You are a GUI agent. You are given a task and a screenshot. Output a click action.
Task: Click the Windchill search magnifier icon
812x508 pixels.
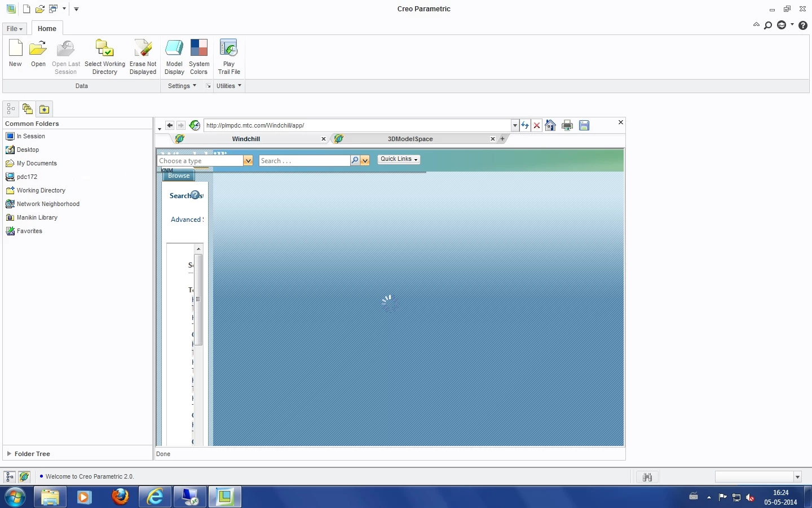pos(355,161)
